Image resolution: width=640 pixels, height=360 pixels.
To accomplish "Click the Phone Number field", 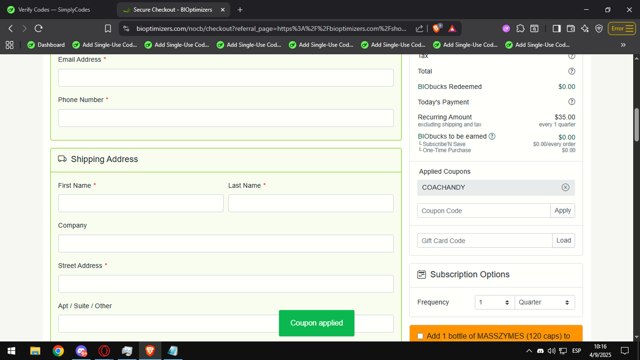I will point(226,118).
